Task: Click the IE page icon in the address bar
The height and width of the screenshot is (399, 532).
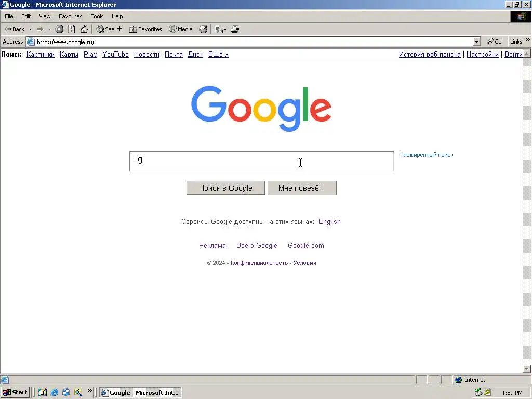Action: 31,42
